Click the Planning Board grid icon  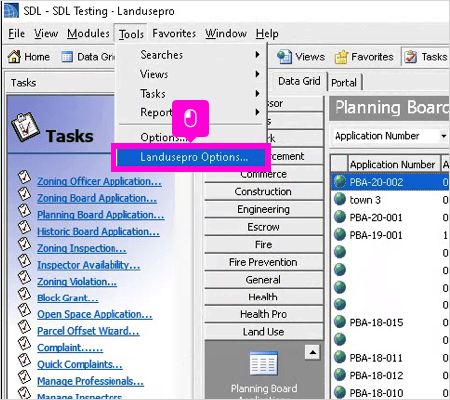pos(264,363)
